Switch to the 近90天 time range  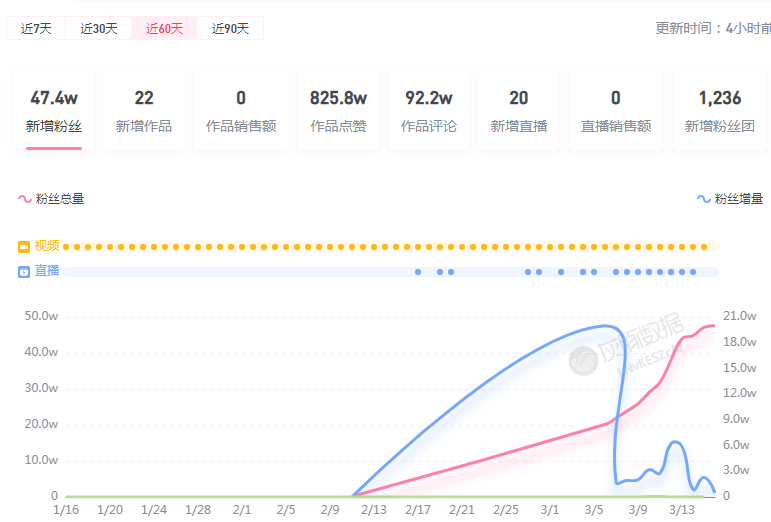click(x=230, y=28)
